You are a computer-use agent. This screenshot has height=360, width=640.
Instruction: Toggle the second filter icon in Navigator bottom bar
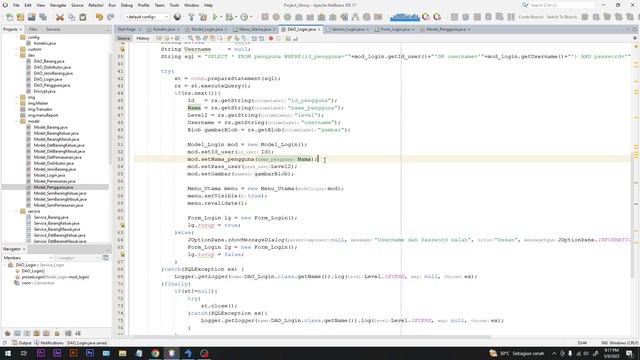click(17, 333)
